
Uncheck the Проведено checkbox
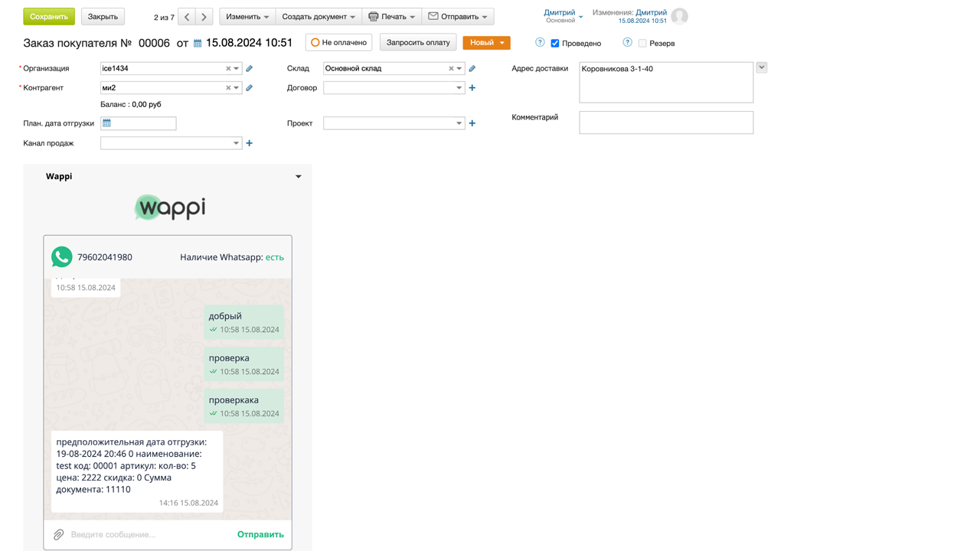[x=555, y=44]
